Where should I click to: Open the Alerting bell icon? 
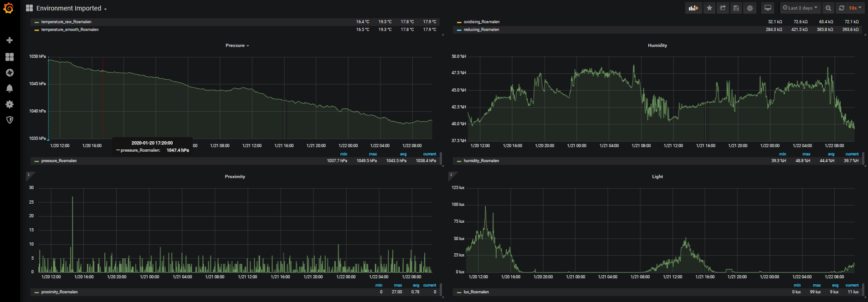(x=9, y=88)
